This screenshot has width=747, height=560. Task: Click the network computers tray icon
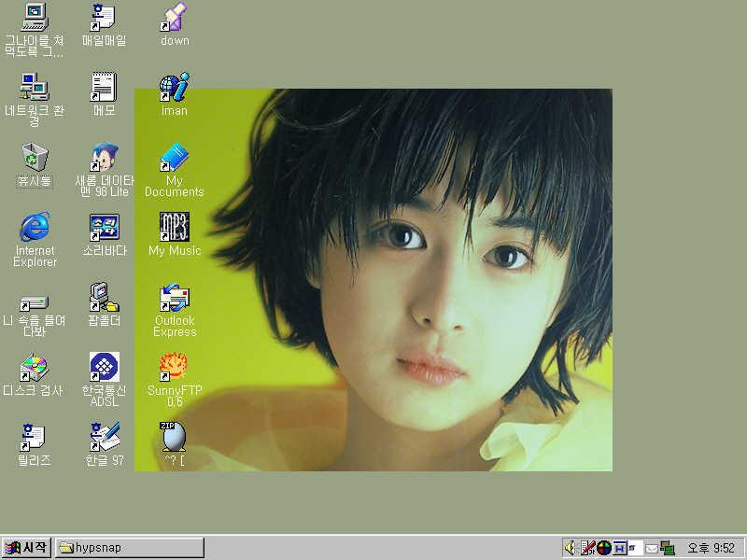tap(668, 548)
